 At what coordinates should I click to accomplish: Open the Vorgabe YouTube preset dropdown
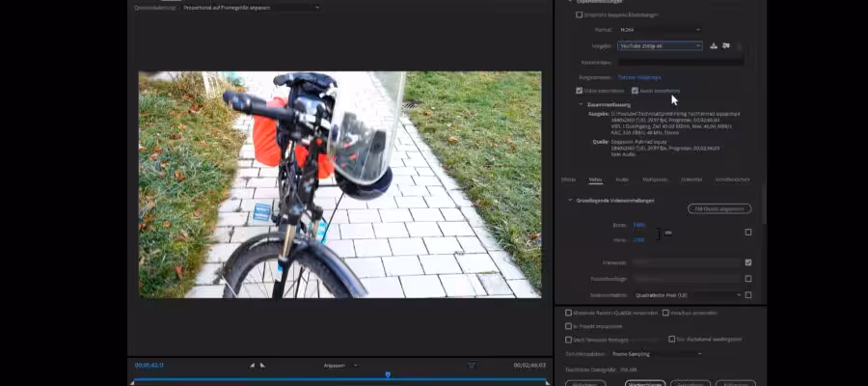point(660,45)
